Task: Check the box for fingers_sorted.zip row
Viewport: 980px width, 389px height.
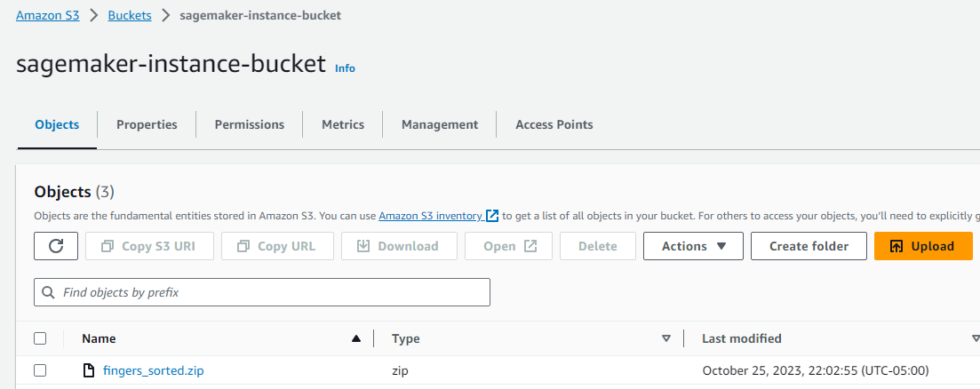Action: click(x=40, y=371)
